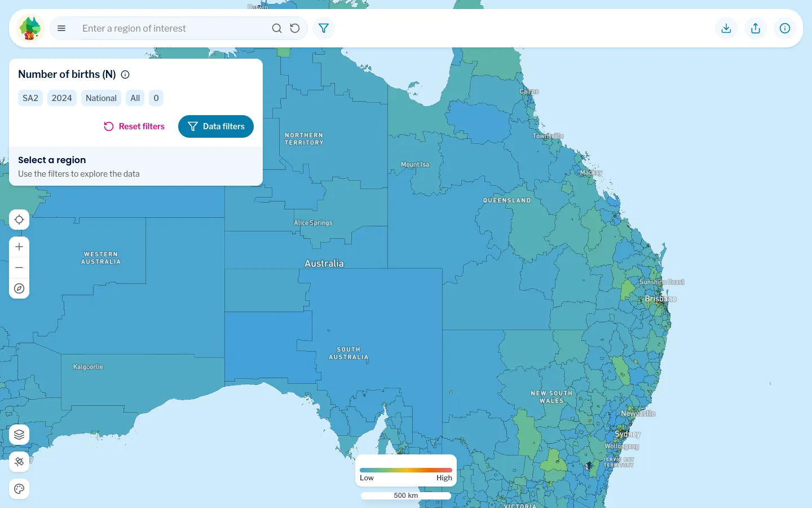Open Data filters
812x508 pixels.
coord(216,126)
